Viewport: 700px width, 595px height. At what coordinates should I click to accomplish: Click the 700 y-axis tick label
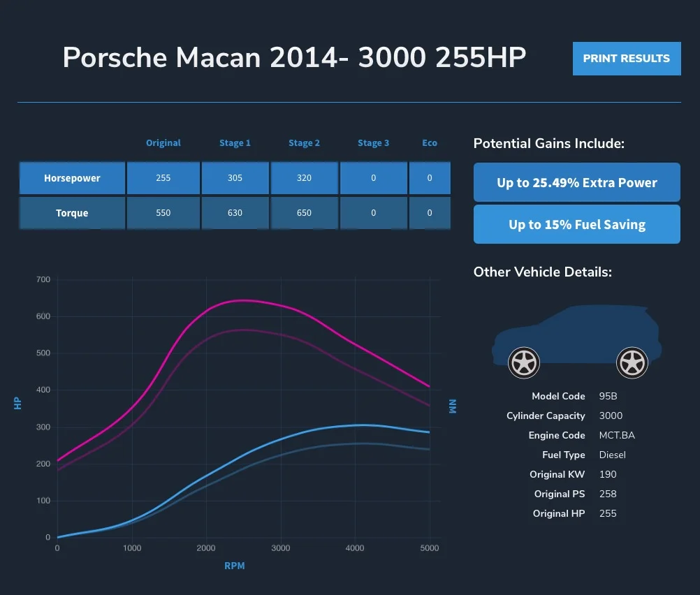click(43, 279)
